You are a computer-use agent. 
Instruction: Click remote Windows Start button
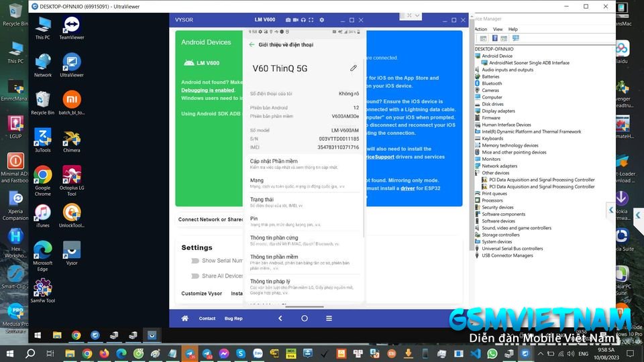point(38,335)
